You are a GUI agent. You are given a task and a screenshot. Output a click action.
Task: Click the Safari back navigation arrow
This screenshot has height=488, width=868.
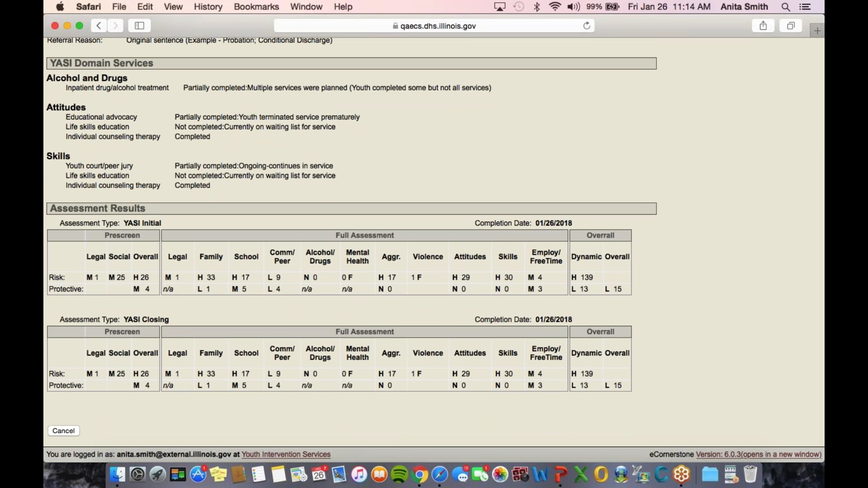tap(98, 26)
